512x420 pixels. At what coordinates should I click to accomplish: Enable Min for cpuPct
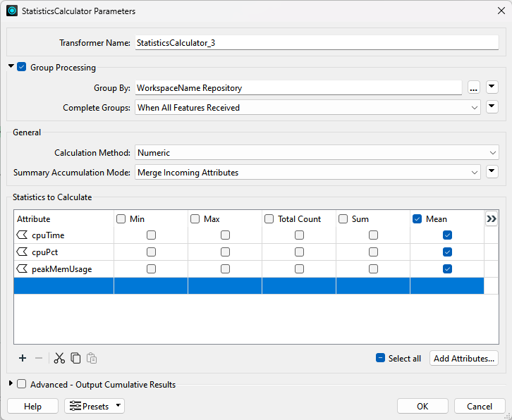pyautogui.click(x=151, y=252)
